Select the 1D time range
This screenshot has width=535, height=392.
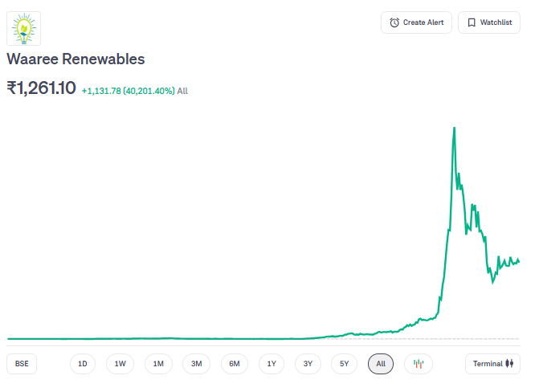tap(82, 364)
